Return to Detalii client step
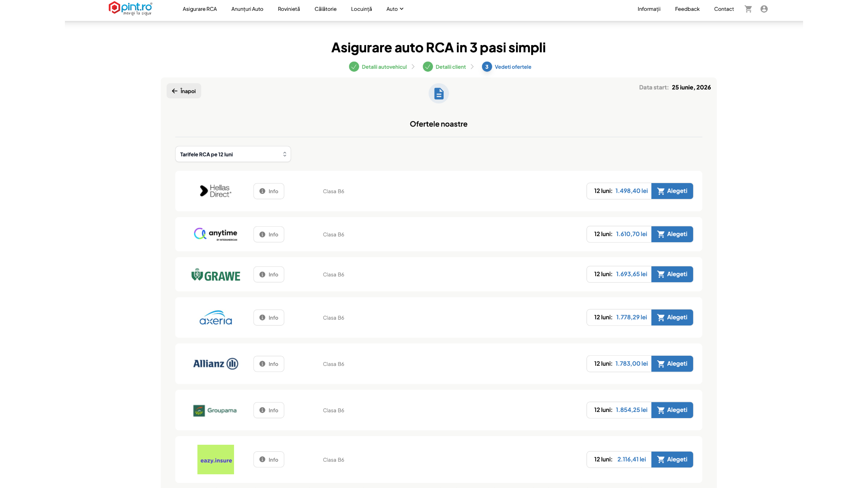 pos(450,67)
